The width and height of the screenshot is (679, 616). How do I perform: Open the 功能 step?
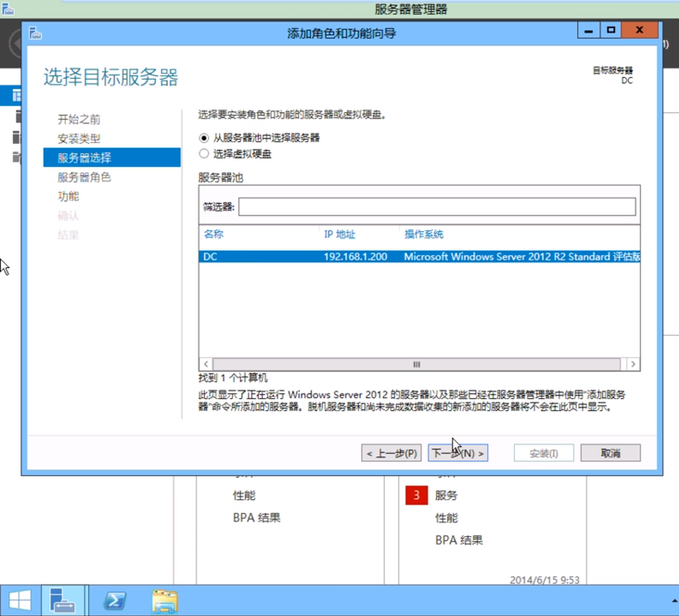[x=69, y=196]
